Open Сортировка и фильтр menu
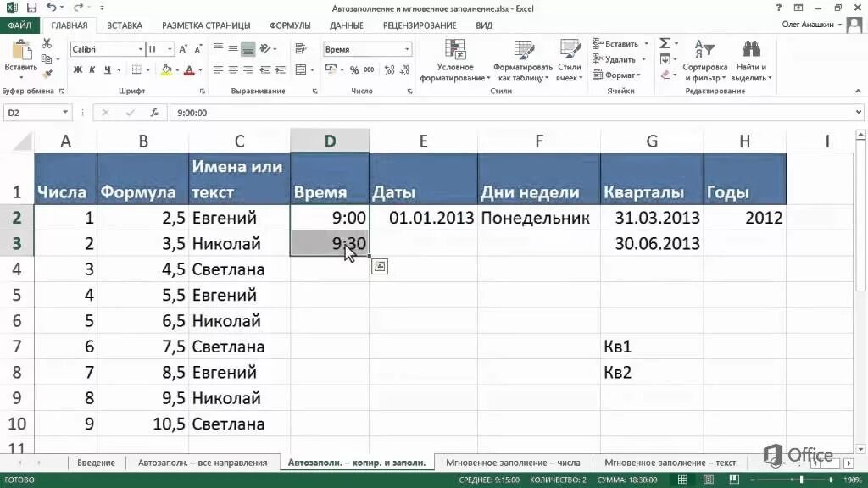The width and height of the screenshot is (868, 488). 704,60
